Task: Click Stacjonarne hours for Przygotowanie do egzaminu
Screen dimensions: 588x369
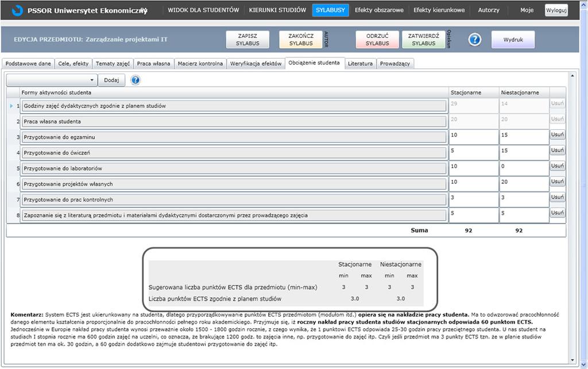Action: [x=474, y=137]
